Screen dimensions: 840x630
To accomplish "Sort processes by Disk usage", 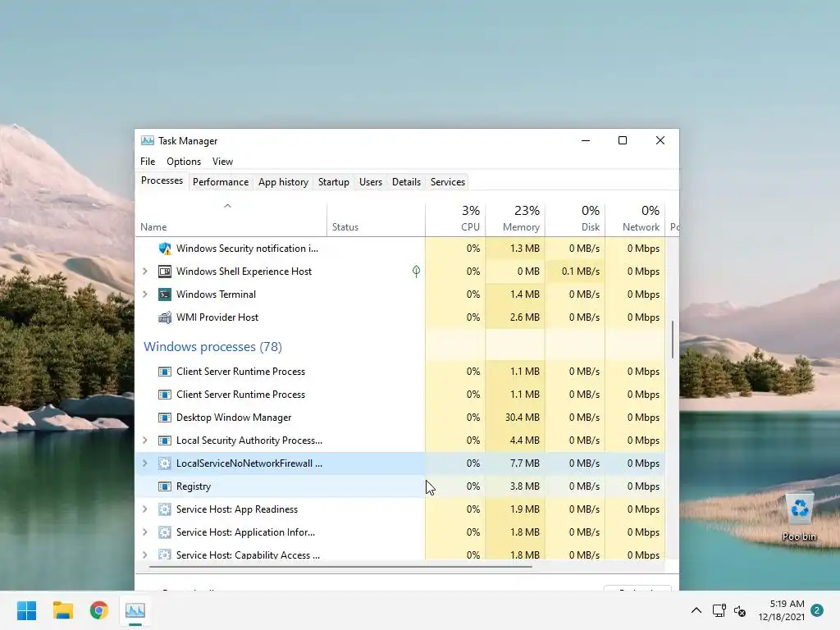I will point(575,220).
